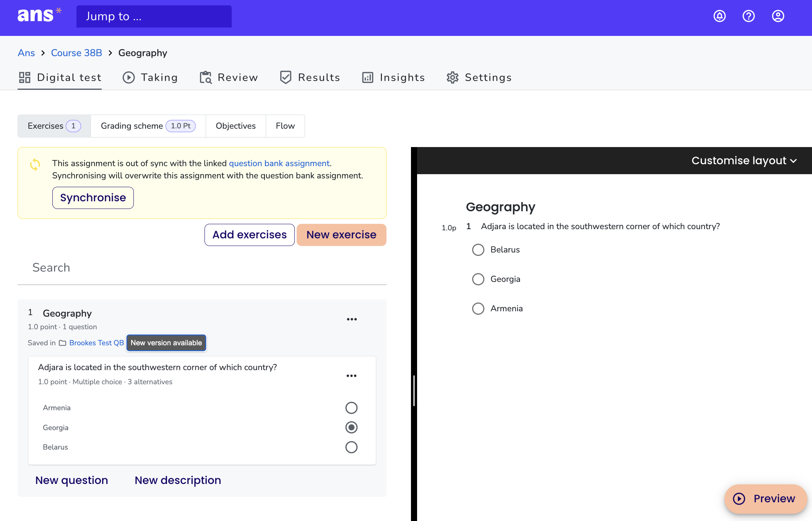Viewport: 812px width, 521px height.
Task: Click the sync arrows icon in warning
Action: click(35, 165)
